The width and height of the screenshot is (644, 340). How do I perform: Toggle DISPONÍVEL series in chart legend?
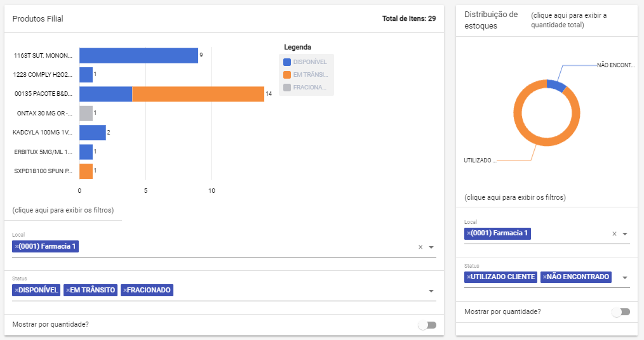tap(305, 62)
